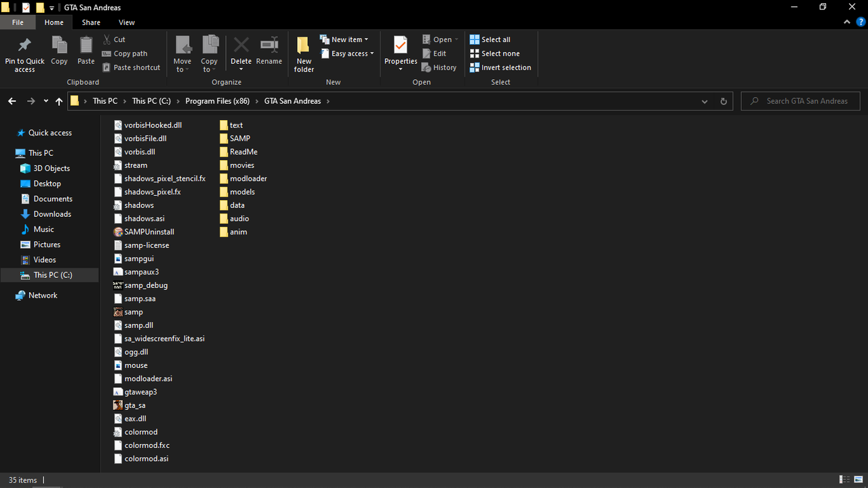Select Downloads in the navigation pane
The image size is (868, 488).
click(52, 214)
